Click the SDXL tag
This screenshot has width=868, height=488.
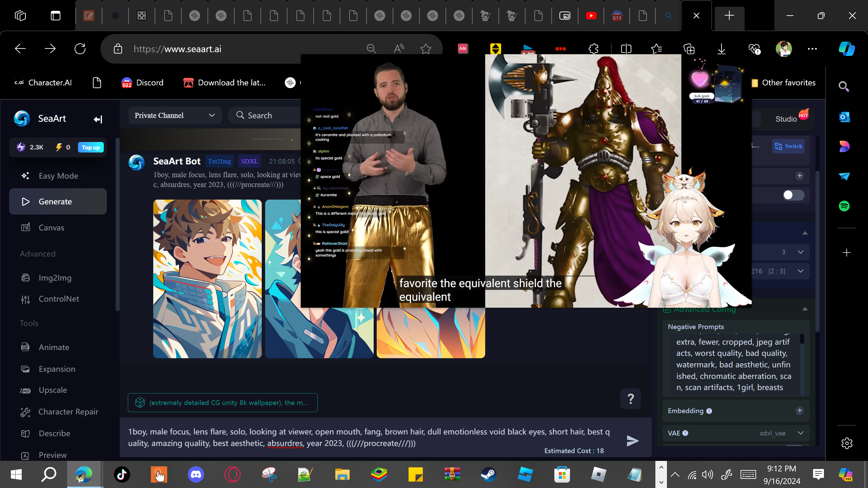point(249,161)
